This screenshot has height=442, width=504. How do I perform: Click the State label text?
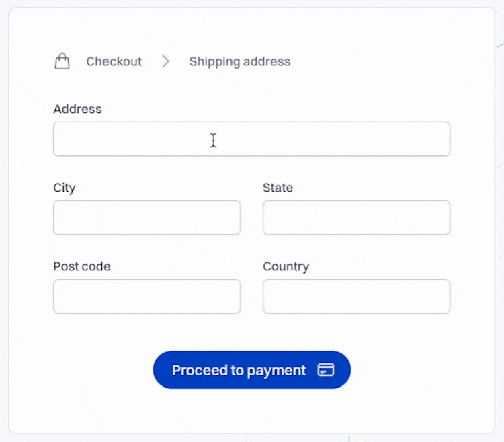tap(278, 188)
